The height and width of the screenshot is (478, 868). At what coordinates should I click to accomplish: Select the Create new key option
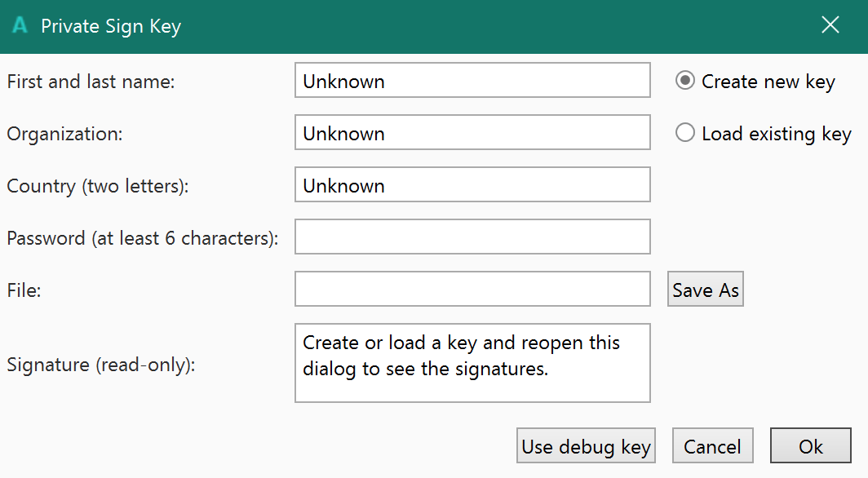(685, 81)
